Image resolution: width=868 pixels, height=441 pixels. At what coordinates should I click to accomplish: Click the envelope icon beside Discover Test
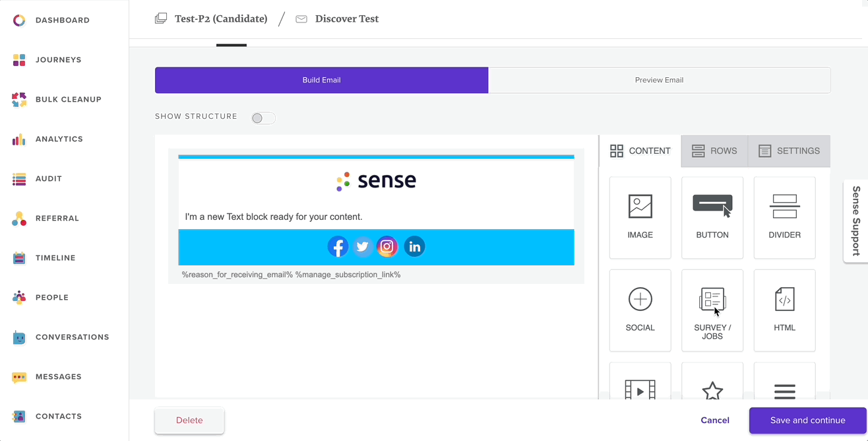pos(301,19)
